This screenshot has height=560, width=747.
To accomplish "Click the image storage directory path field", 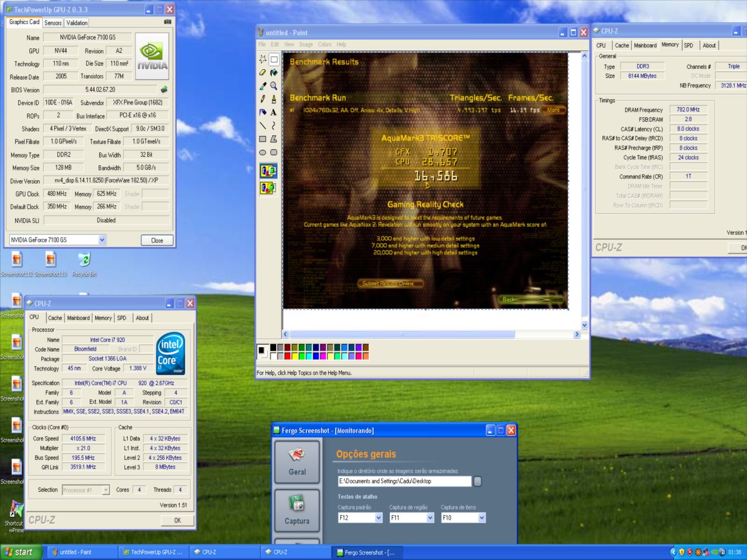I will pyautogui.click(x=404, y=481).
